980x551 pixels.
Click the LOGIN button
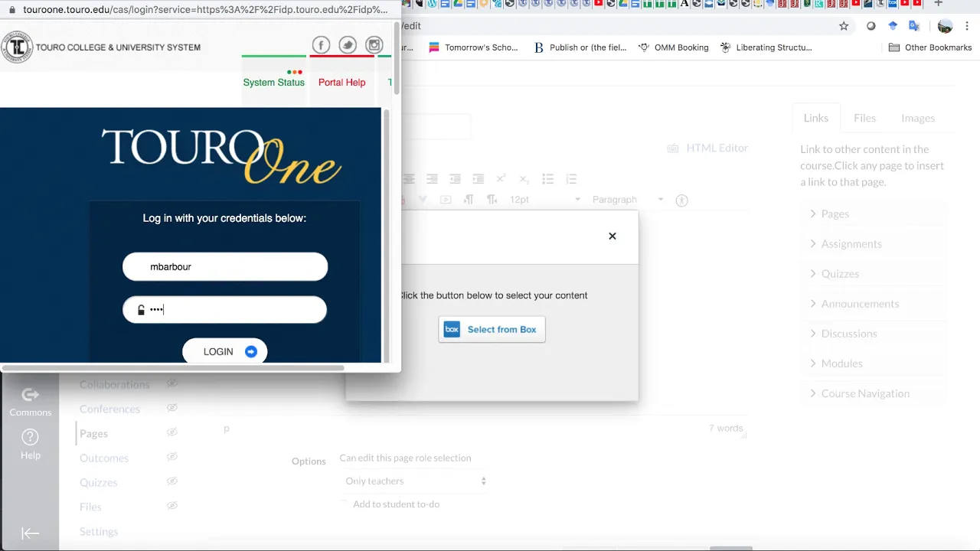tap(224, 351)
